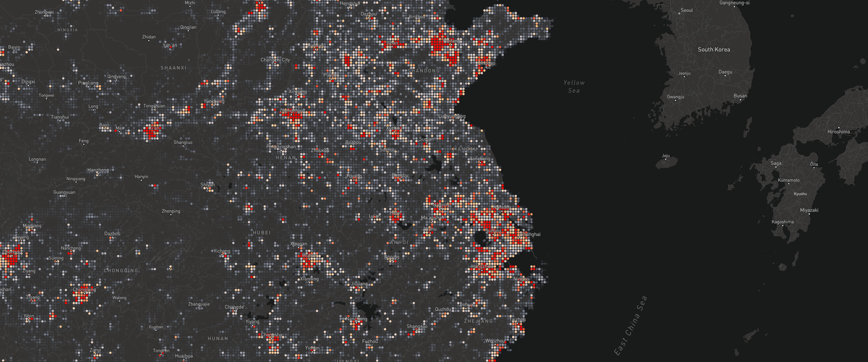868x362 pixels.
Task: Click the Kagoshima city label
Action: click(x=782, y=222)
